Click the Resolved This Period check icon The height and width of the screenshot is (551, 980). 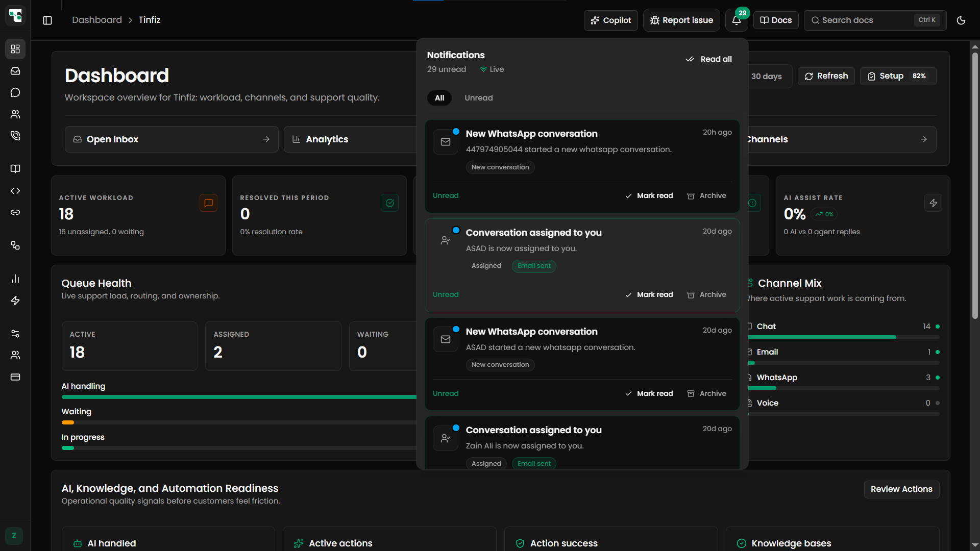pyautogui.click(x=389, y=203)
